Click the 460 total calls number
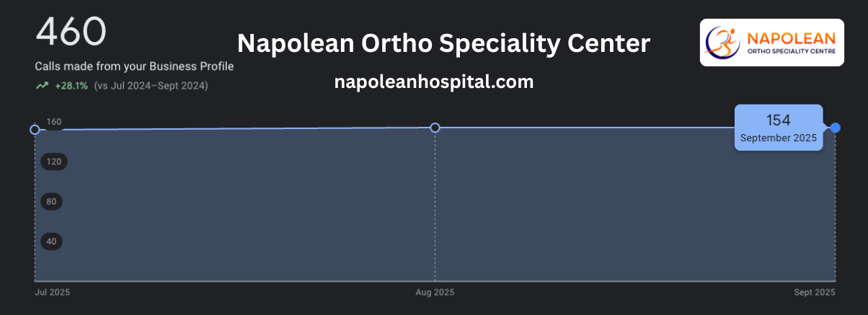 click(x=71, y=32)
